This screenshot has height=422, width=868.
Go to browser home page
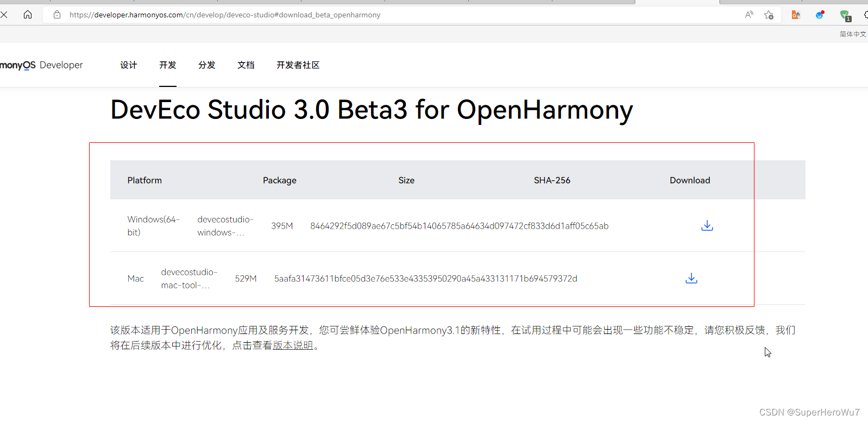[x=28, y=15]
